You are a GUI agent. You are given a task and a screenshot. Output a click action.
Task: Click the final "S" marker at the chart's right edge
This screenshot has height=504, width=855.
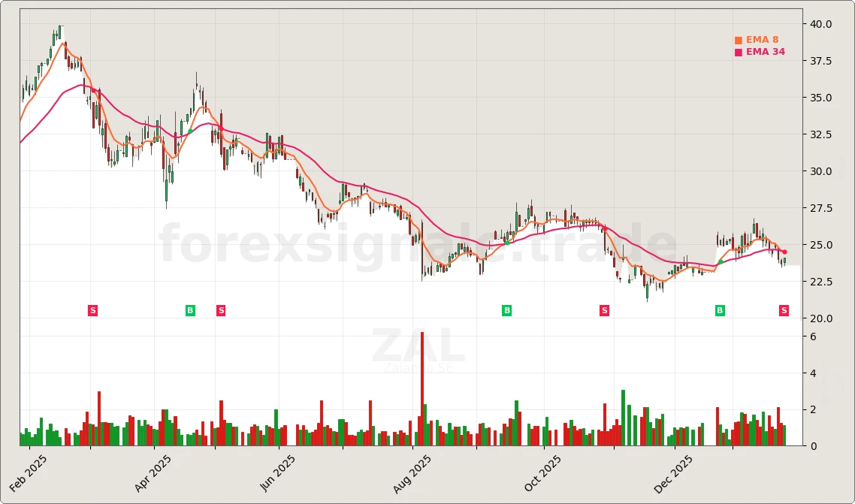click(783, 309)
